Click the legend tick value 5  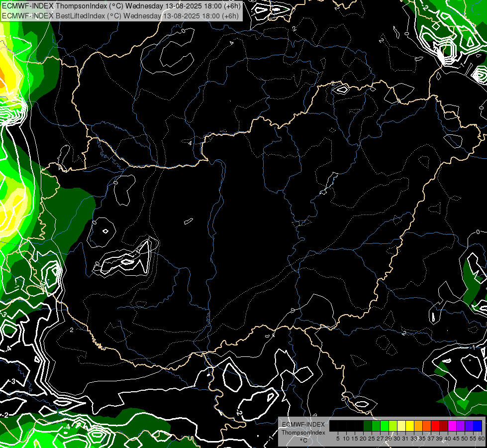click(x=338, y=439)
